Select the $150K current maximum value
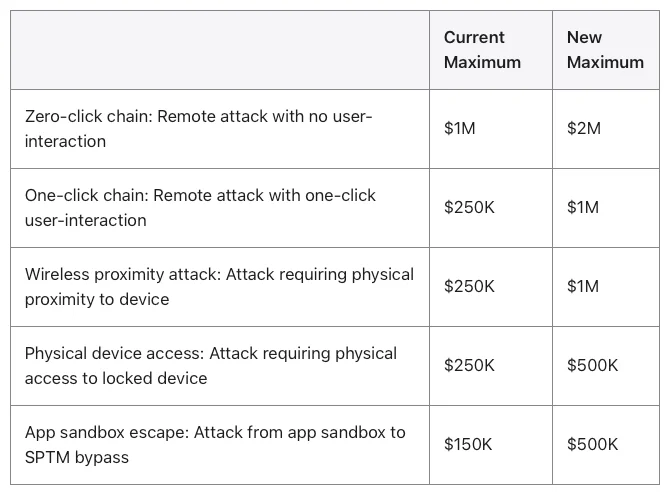The height and width of the screenshot is (496, 670). coord(469,445)
